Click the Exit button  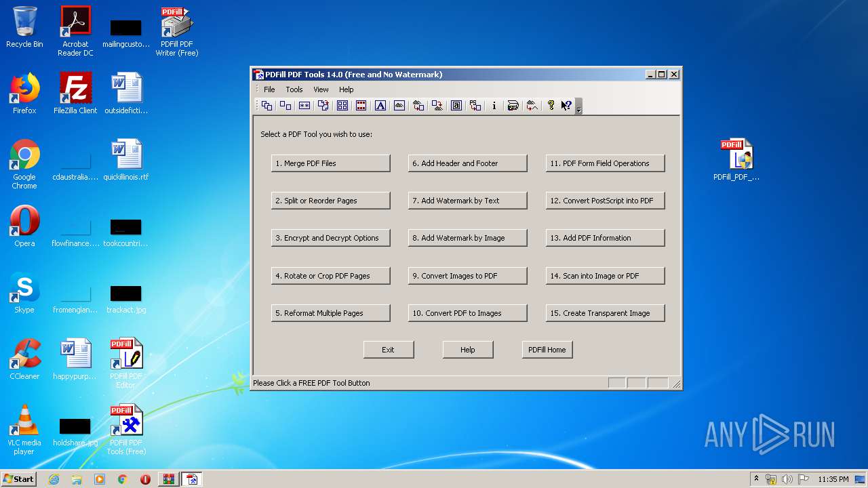[389, 350]
